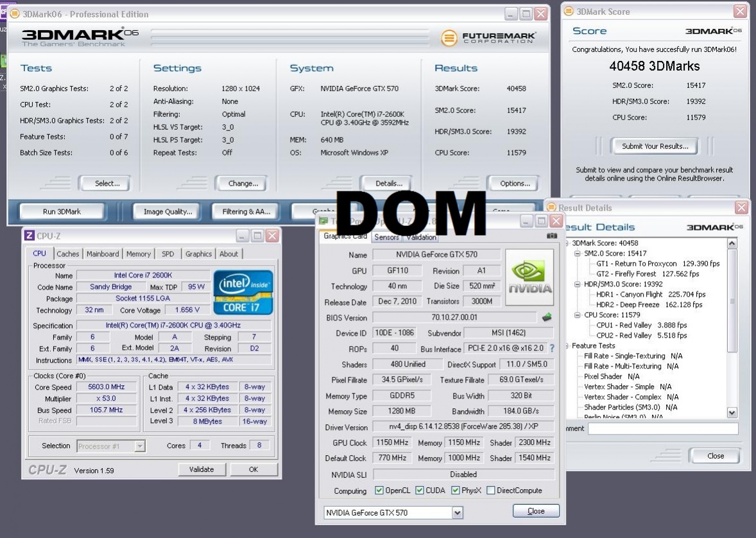Open the Sensors tab in GPU-Z
Image resolution: width=756 pixels, height=538 pixels.
point(386,237)
